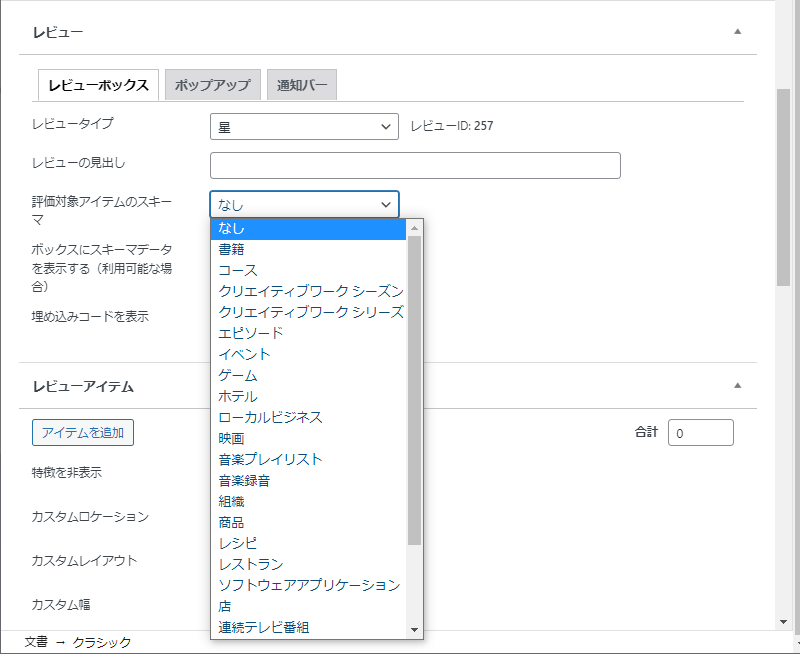This screenshot has width=800, height=654.
Task: Click the カスタム幅 label
Action: pos(61,605)
